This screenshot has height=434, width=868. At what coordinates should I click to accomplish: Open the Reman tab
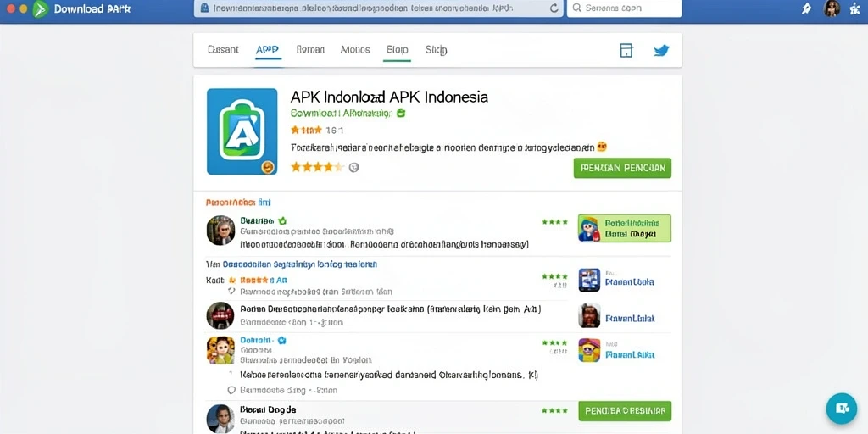point(310,49)
